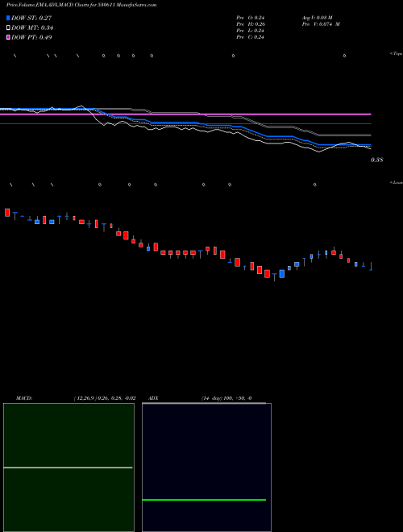
Task: Click the ADX panel heading
Action: pos(154,398)
